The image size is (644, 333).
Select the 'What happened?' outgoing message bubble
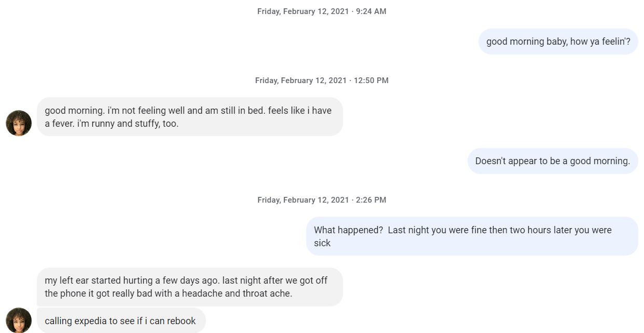point(472,236)
